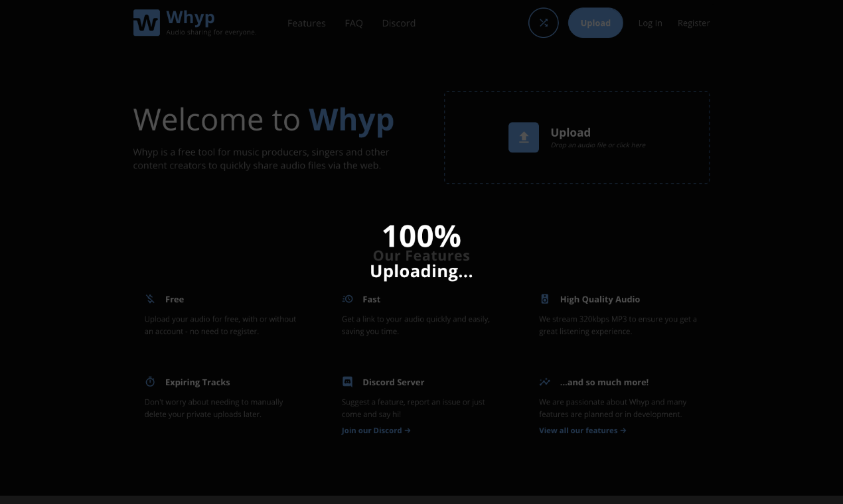Image resolution: width=843 pixels, height=504 pixels.
Task: Click the speaker icon beside High Quality Audio
Action: pyautogui.click(x=544, y=298)
